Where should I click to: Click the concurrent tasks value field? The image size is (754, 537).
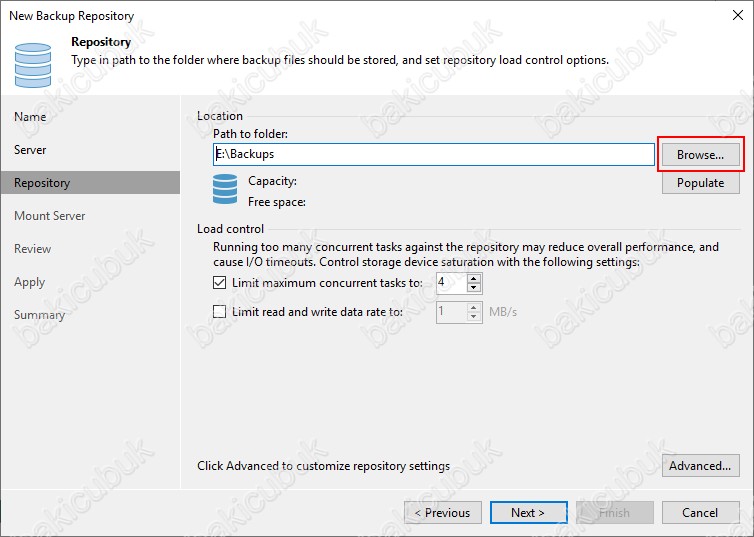451,283
